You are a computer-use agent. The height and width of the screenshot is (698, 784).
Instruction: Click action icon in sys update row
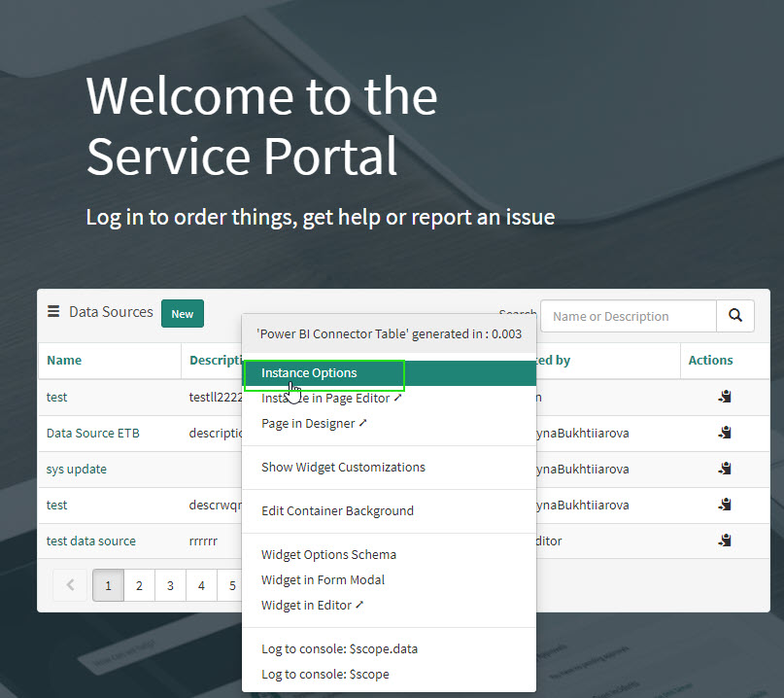point(724,469)
